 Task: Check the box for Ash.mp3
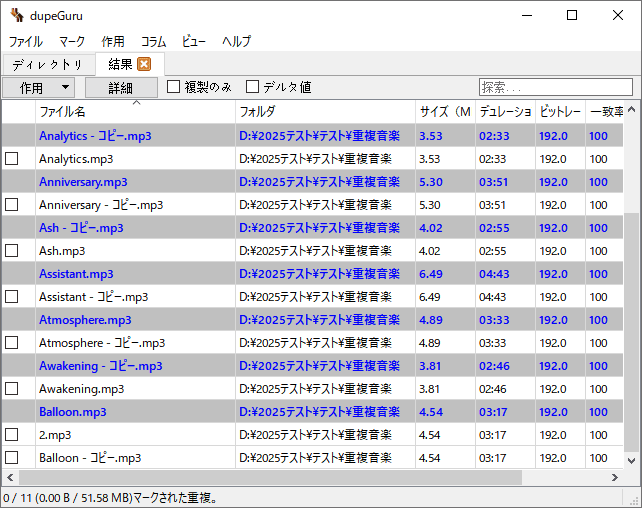pyautogui.click(x=12, y=251)
